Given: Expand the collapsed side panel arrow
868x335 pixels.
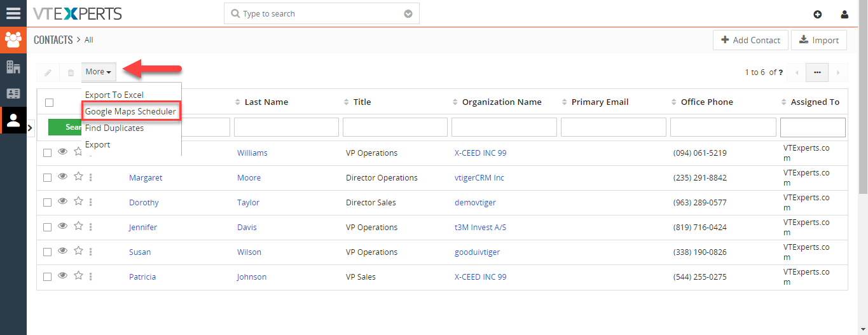Looking at the screenshot, I should [30, 128].
